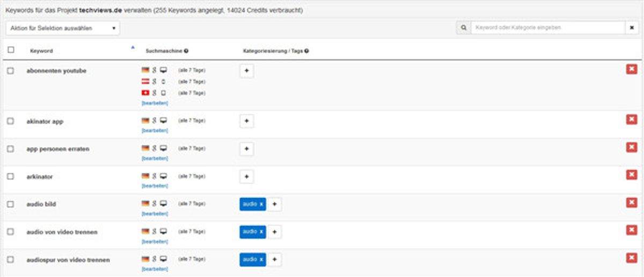This screenshot has width=644, height=277.
Task: Delete the 'abonnenten youtube' keyword row
Action: point(632,70)
